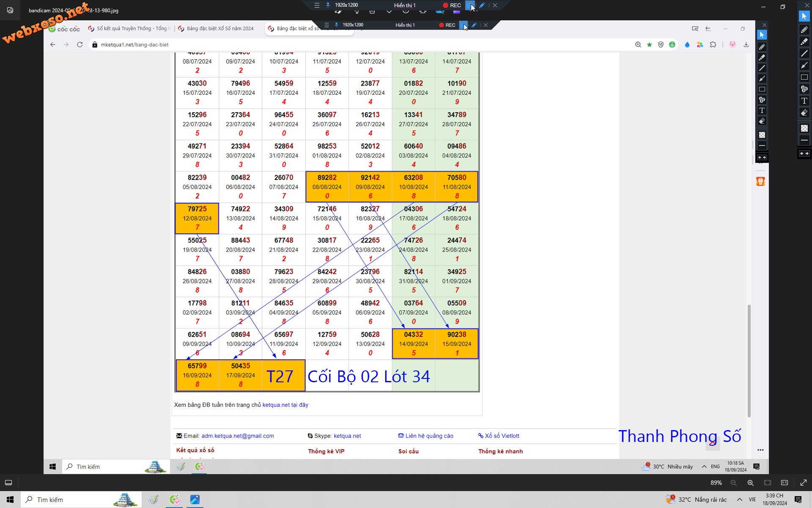Open the Windows Start menu on the live taskbar

(10, 500)
